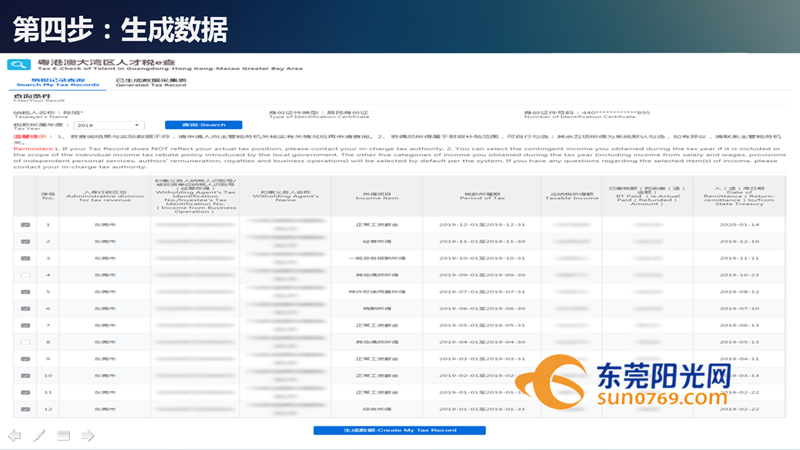Uncheck the checkbox for row 1

click(x=25, y=225)
